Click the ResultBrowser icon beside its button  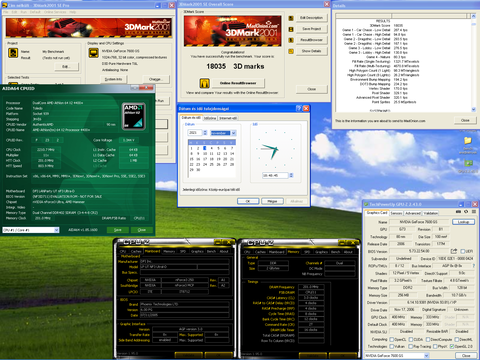pos(291,40)
